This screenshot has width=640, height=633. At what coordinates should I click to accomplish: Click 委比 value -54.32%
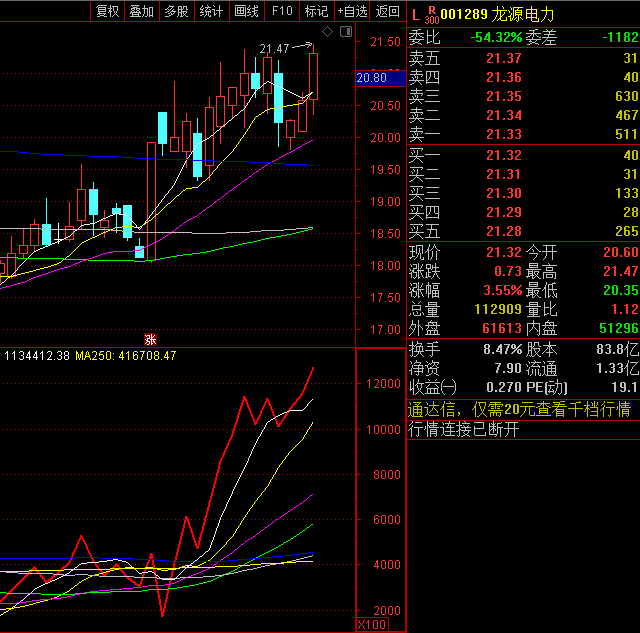coord(496,38)
